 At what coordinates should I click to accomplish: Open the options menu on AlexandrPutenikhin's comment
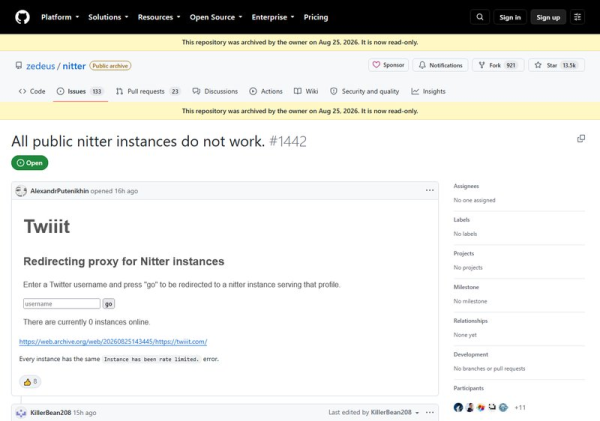point(430,190)
